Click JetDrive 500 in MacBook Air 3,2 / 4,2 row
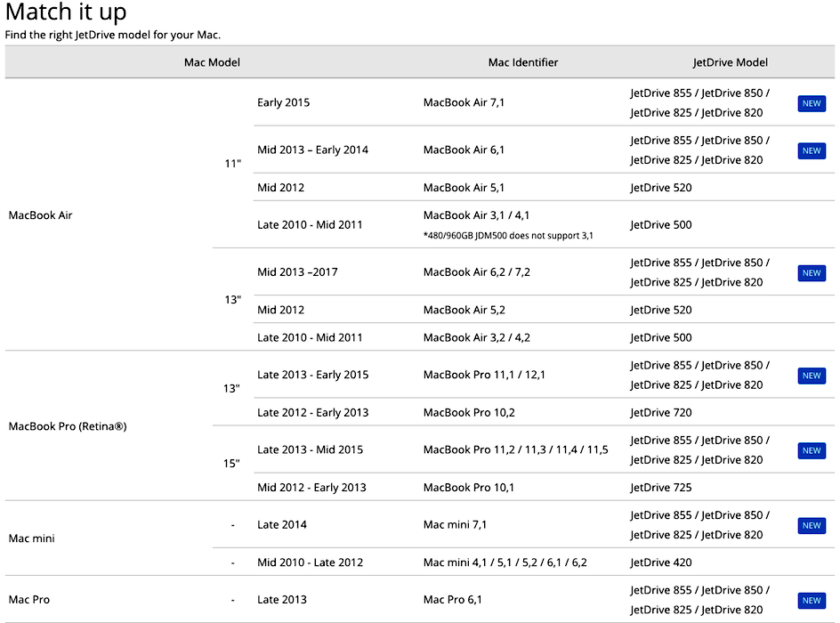 (x=660, y=337)
